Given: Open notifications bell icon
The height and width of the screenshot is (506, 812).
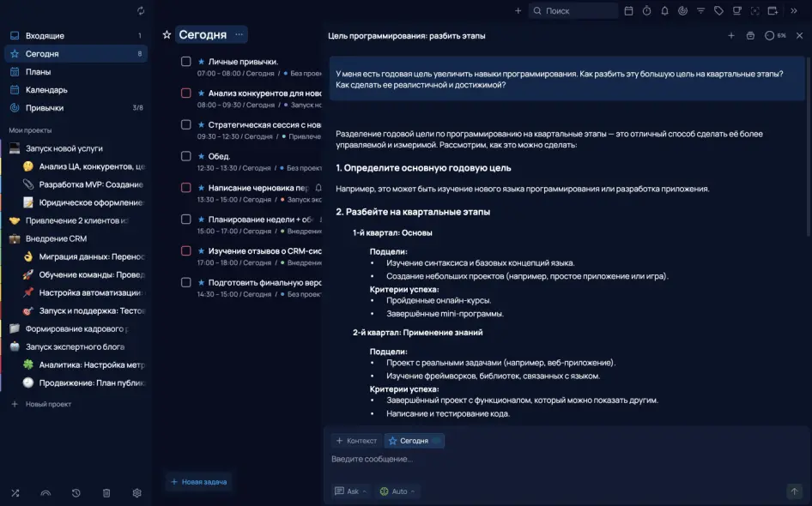Looking at the screenshot, I should pyautogui.click(x=664, y=11).
